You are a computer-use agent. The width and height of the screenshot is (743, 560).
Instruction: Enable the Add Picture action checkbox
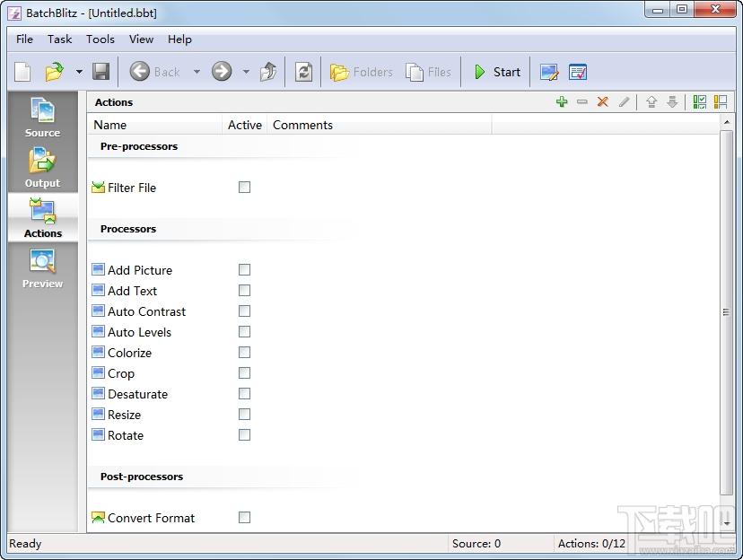click(x=244, y=269)
